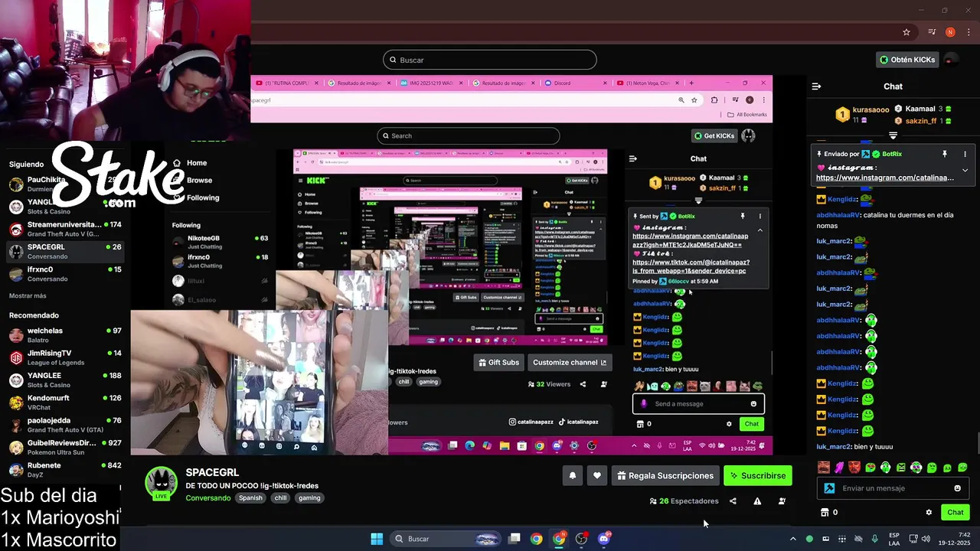This screenshot has width=980, height=551.
Task: Click the cloud sync icon in system tray
Action: coord(858,539)
